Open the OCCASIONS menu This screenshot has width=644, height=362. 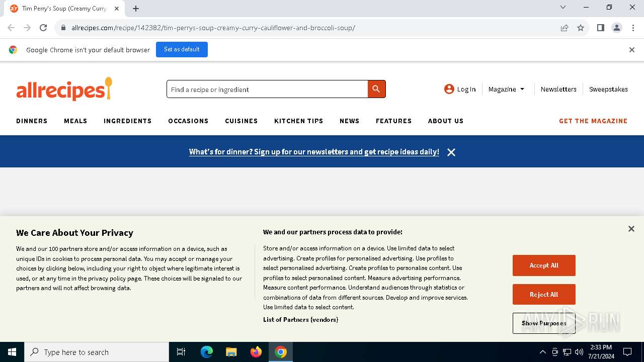coord(188,121)
